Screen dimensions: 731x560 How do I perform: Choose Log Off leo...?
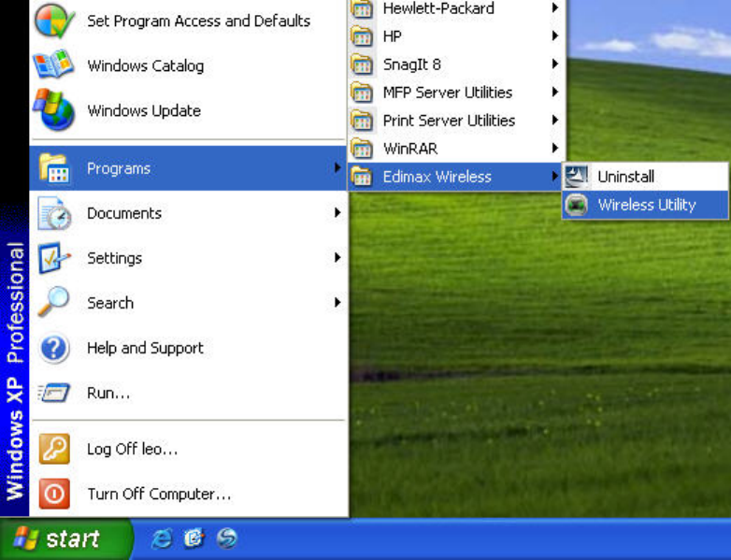[188, 449]
